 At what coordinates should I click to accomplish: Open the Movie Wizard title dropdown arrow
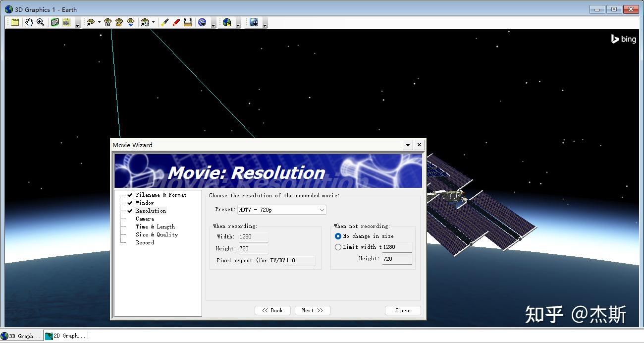tap(408, 145)
